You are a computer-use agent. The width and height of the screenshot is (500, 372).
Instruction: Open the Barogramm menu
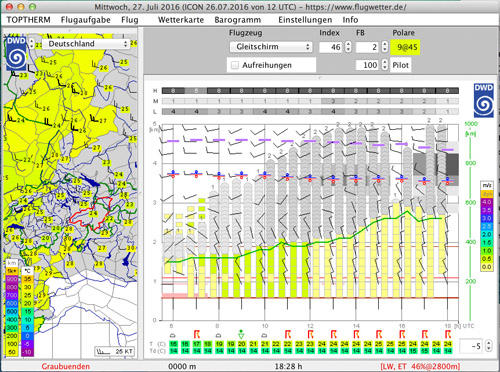tap(238, 20)
